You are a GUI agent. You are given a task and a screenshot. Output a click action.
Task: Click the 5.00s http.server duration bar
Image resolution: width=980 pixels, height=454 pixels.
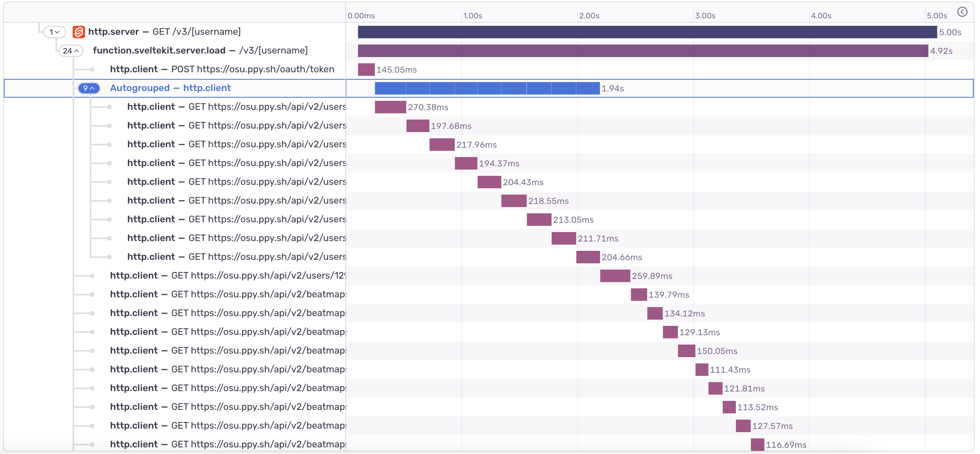[647, 32]
